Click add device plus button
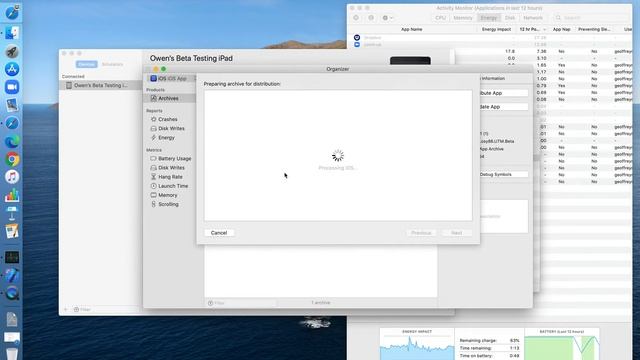 pos(66,309)
